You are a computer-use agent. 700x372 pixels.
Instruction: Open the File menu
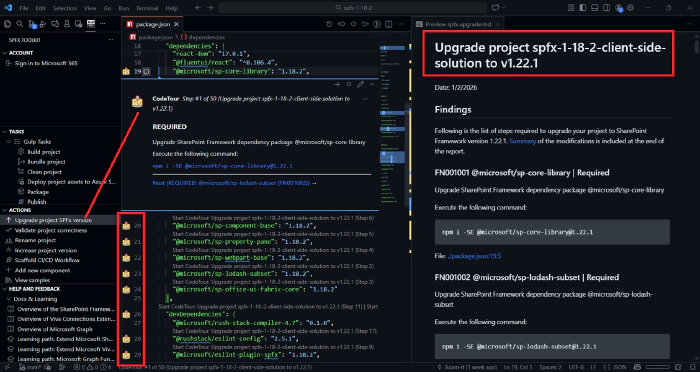(24, 8)
